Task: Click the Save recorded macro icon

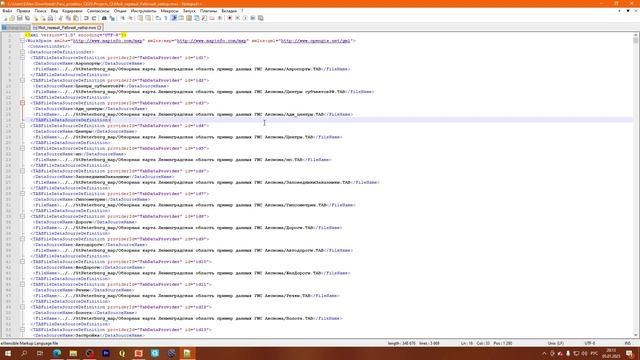Action: click(x=260, y=18)
